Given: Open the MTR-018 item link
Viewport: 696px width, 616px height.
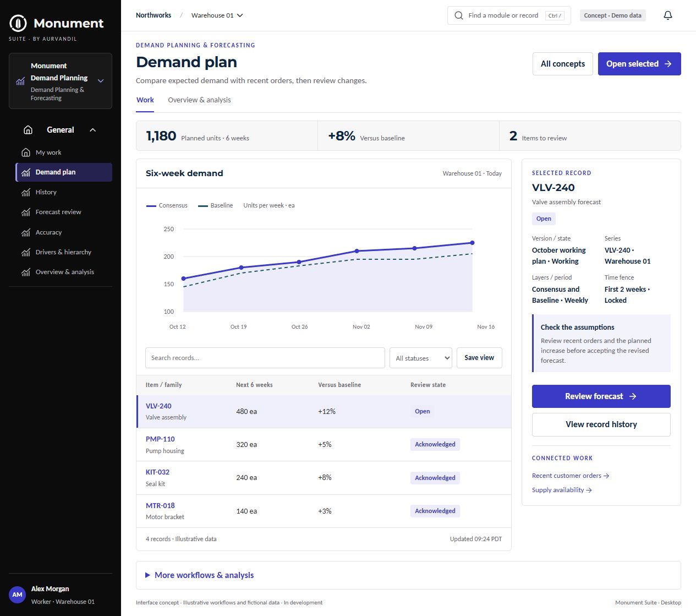Looking at the screenshot, I should (160, 505).
